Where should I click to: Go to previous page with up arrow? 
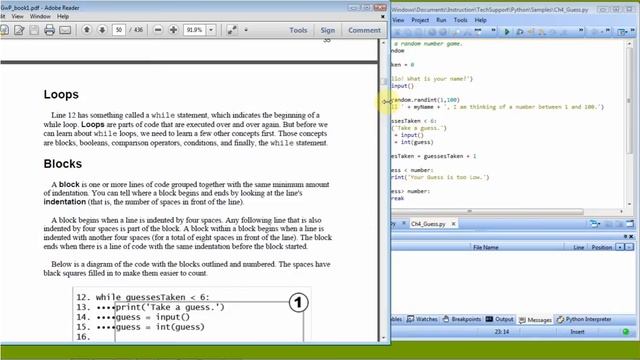87,30
